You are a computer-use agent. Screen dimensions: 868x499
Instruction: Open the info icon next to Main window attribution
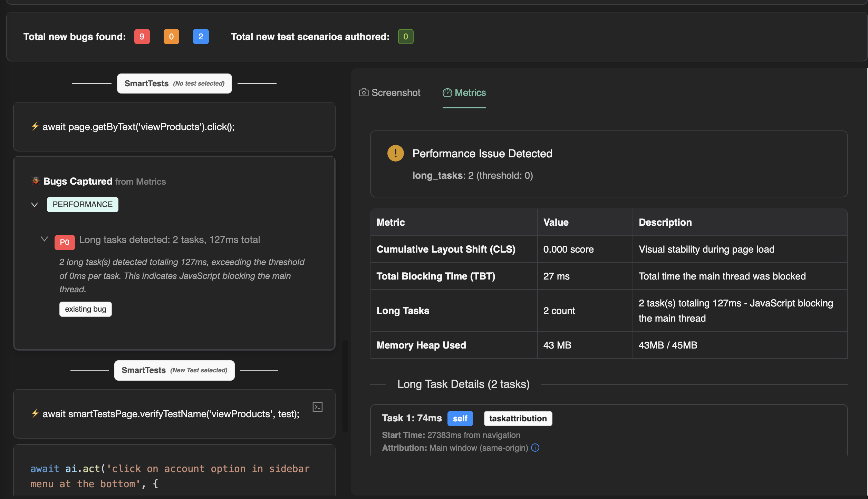[x=536, y=448]
